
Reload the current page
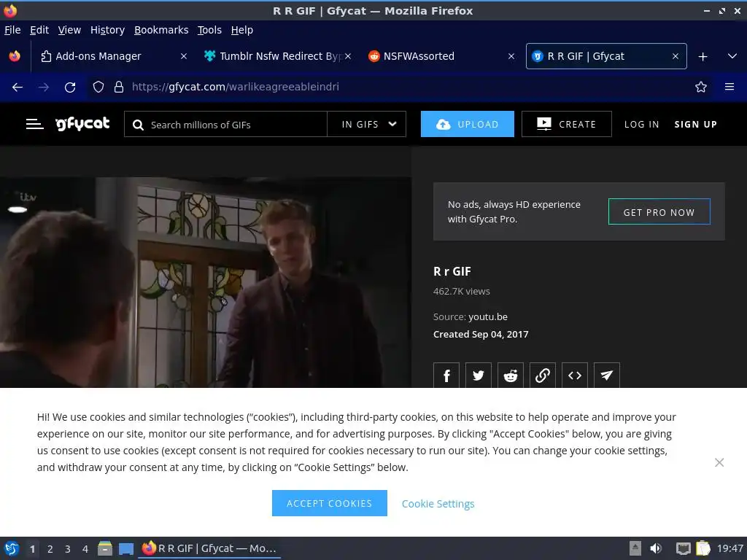(70, 87)
